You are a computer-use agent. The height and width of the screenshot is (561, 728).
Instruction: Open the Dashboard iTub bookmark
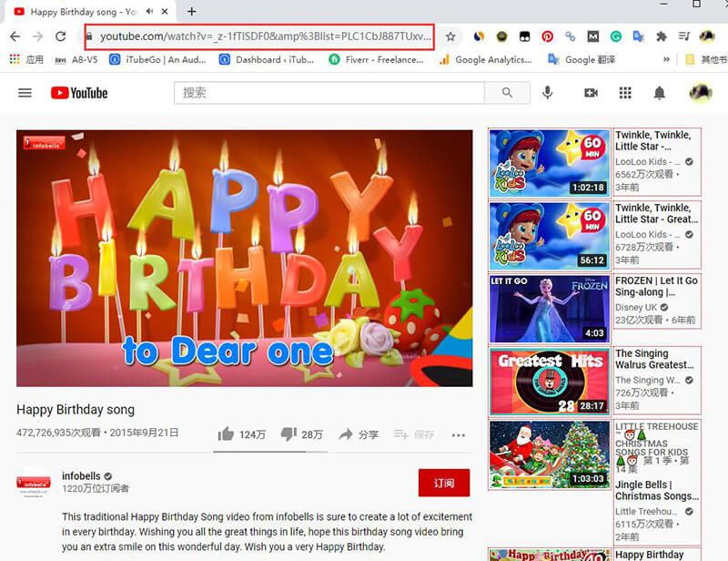(x=267, y=59)
